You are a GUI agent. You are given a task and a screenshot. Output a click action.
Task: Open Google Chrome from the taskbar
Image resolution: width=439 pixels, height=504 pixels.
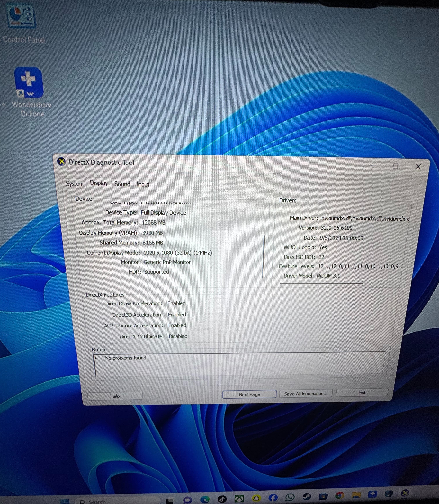click(x=340, y=496)
